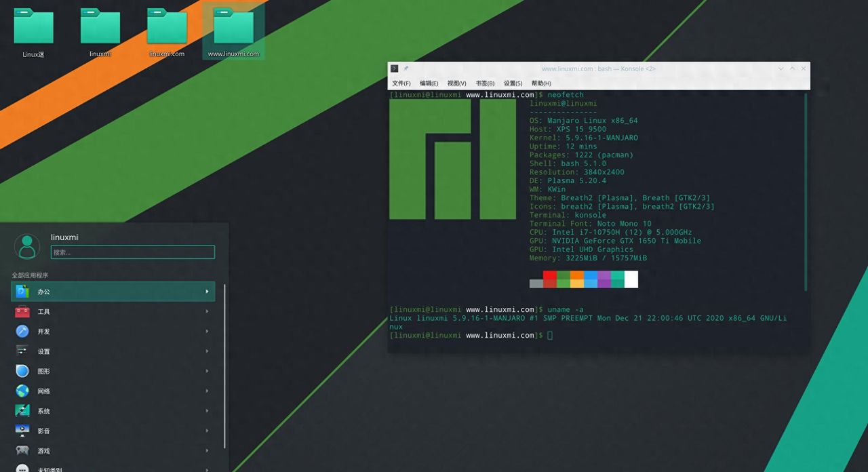Open the 设置(S) menu in Konsole
The image size is (868, 472).
click(x=513, y=83)
